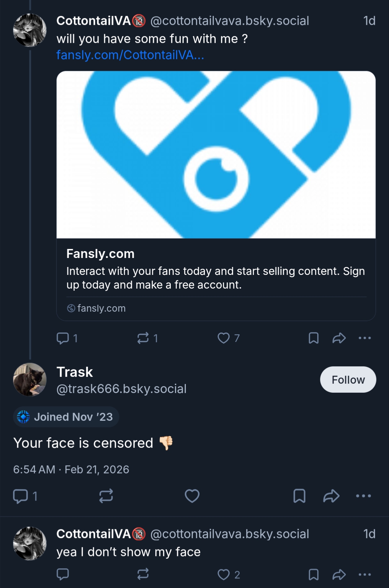This screenshot has height=588, width=389.
Task: Tap the Joined Nov '23 badge
Action: point(66,417)
